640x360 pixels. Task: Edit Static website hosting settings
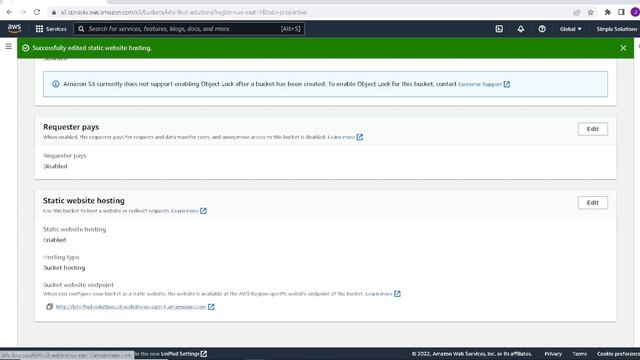coord(593,203)
